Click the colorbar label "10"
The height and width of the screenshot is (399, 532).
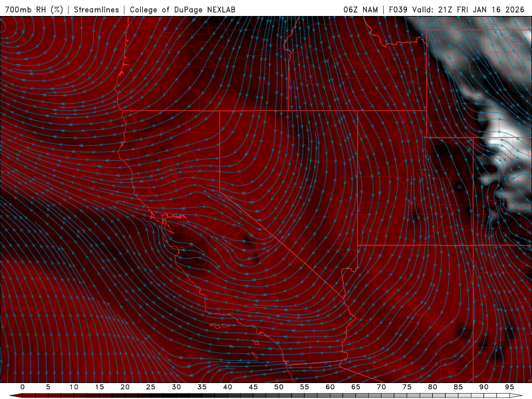click(74, 387)
